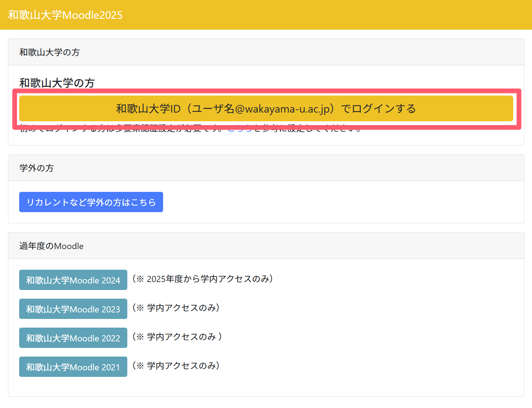This screenshot has height=408, width=532.
Task: Click the 学外の方 card header
Action: click(x=37, y=168)
